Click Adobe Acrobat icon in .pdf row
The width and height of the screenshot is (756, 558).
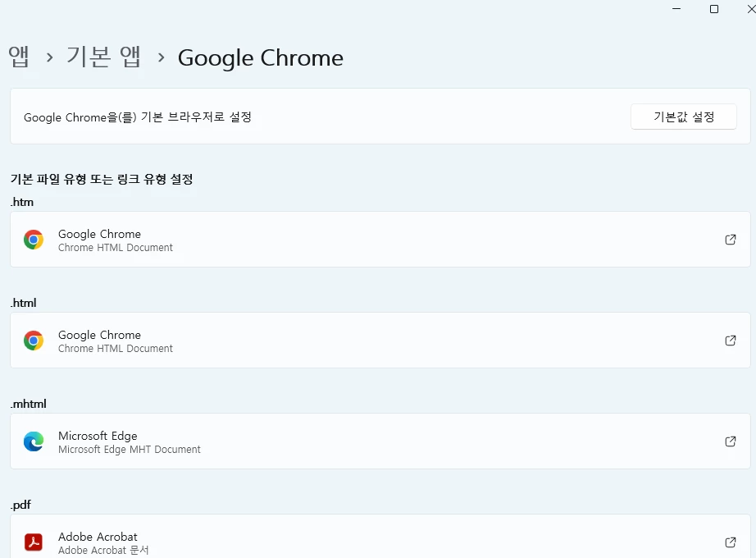coord(34,542)
